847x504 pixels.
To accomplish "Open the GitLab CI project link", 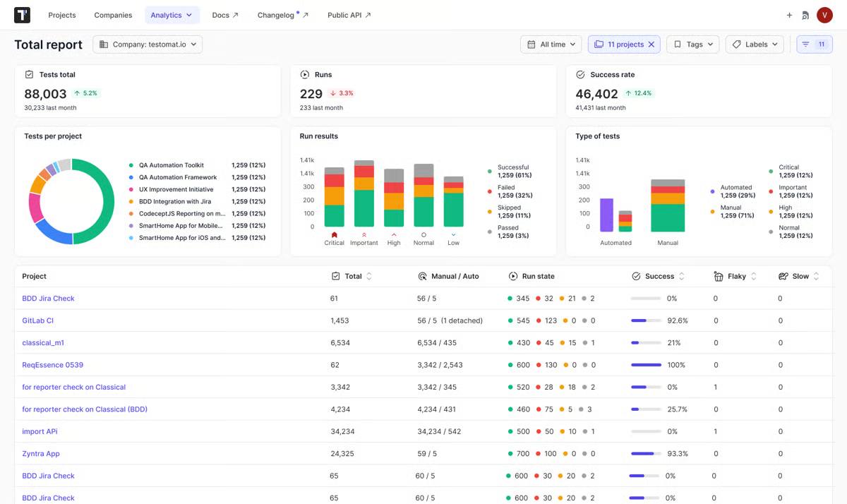I will tap(37, 320).
